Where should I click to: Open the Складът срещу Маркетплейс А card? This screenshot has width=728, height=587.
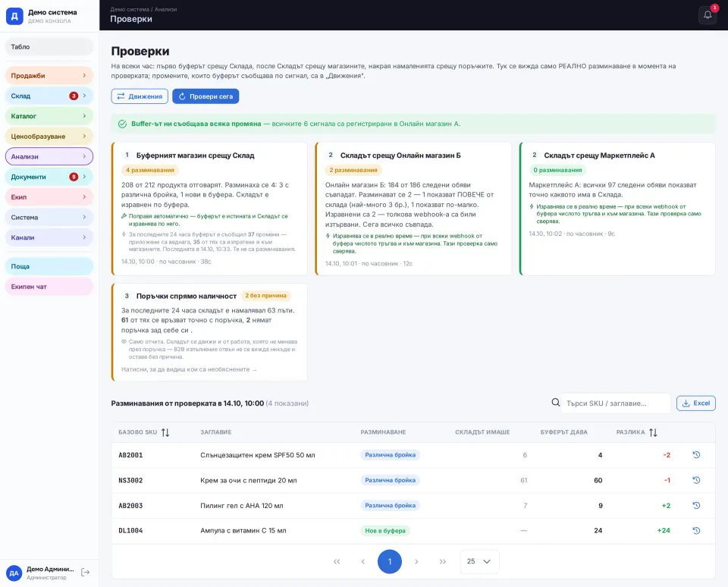617,209
